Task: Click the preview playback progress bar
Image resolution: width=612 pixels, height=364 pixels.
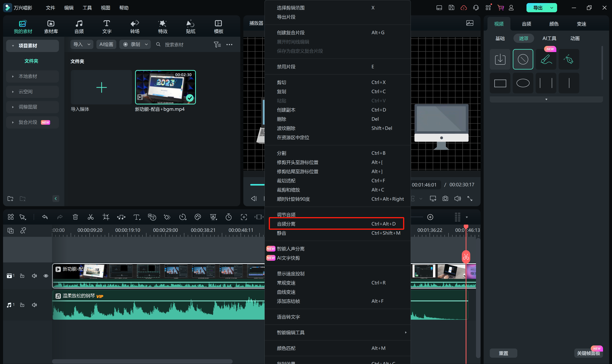Action: click(x=257, y=184)
